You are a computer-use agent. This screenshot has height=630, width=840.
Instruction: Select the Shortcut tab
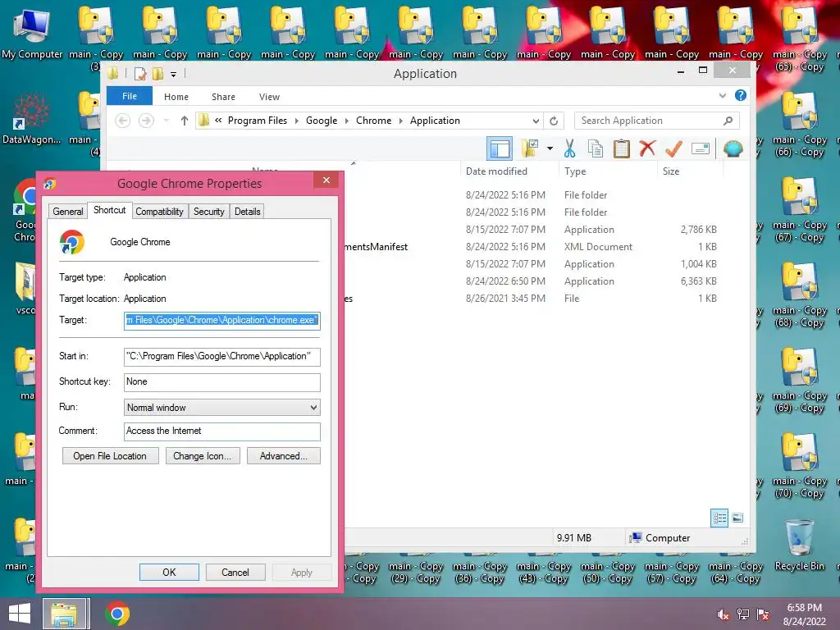pos(110,210)
